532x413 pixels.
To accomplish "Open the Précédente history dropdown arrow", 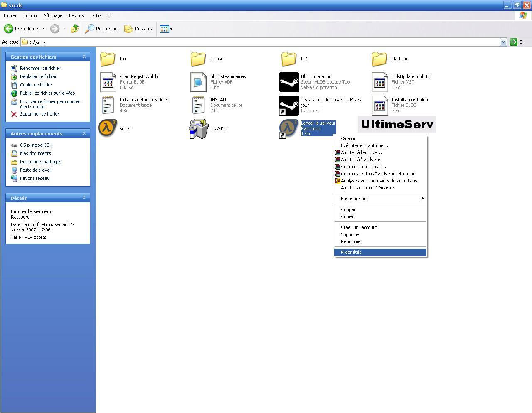I will coord(43,29).
